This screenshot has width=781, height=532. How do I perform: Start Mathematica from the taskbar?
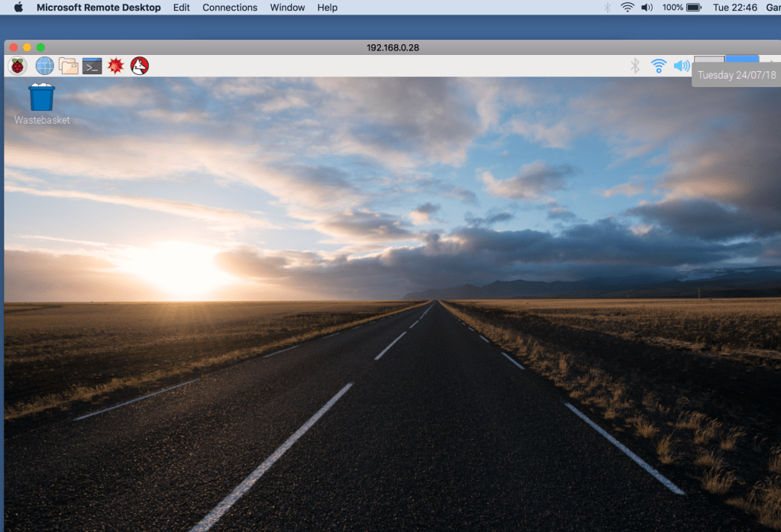click(115, 66)
